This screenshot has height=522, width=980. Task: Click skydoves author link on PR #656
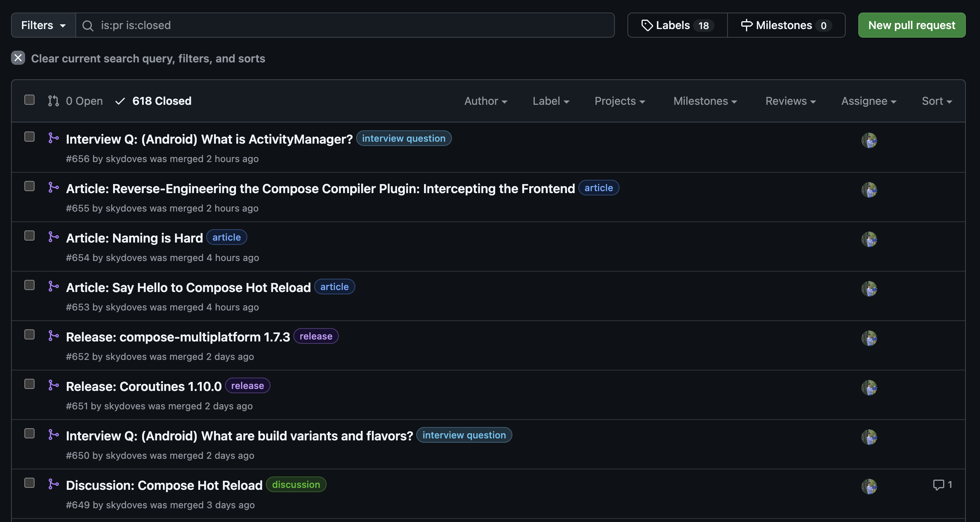click(x=126, y=159)
